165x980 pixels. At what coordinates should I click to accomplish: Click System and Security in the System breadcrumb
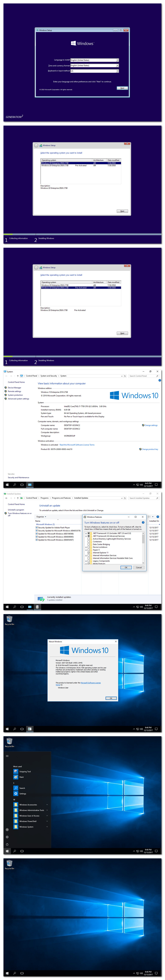[x=49, y=376]
